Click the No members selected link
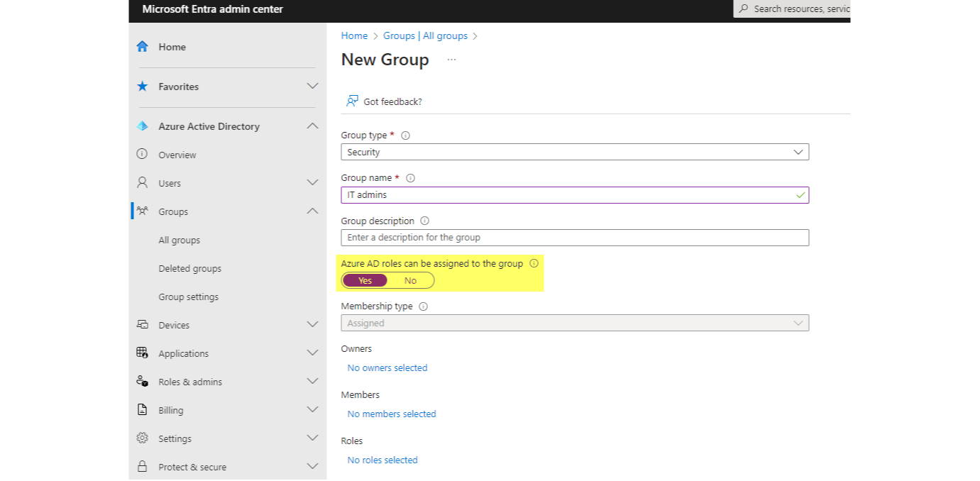980x481 pixels. pos(392,414)
